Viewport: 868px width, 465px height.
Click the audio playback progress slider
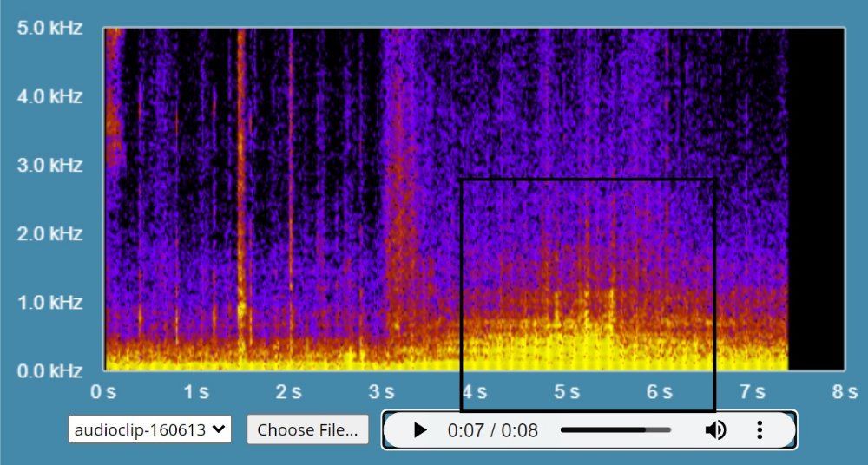click(x=615, y=430)
